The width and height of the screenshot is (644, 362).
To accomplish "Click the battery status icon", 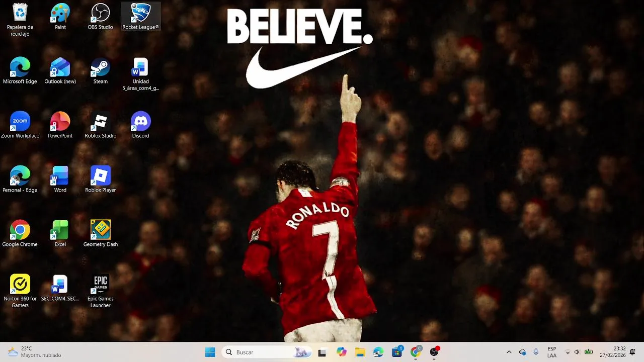I will pyautogui.click(x=588, y=352).
